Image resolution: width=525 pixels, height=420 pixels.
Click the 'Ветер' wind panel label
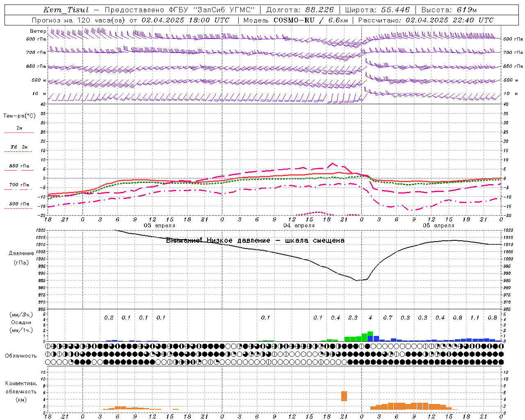coord(38,31)
